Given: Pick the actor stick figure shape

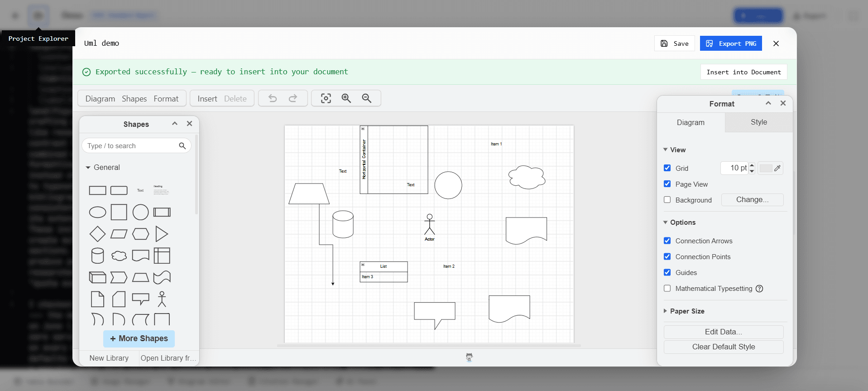Looking at the screenshot, I should pos(162,299).
